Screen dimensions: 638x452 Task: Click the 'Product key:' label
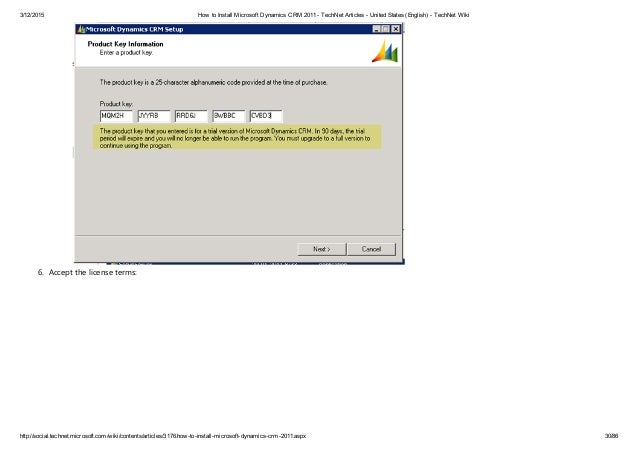pyautogui.click(x=116, y=104)
